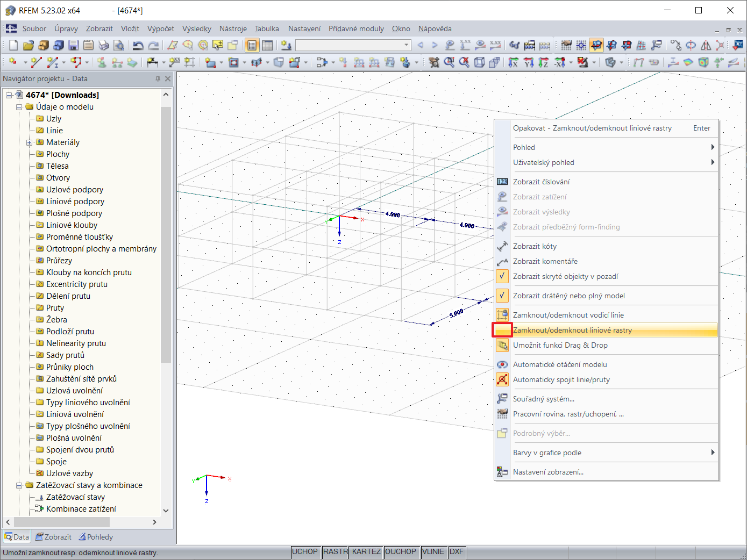The height and width of the screenshot is (560, 747).
Task: Open the load case combo box dropdown
Action: pos(407,45)
